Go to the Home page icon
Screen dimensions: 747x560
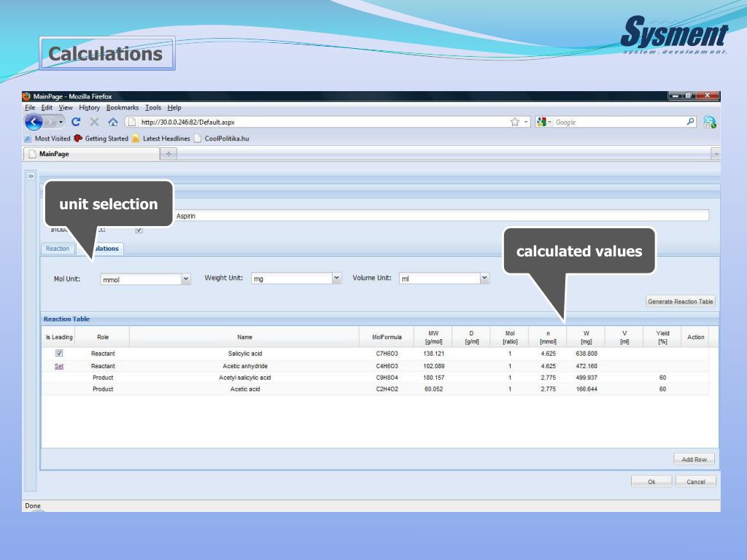click(x=113, y=122)
